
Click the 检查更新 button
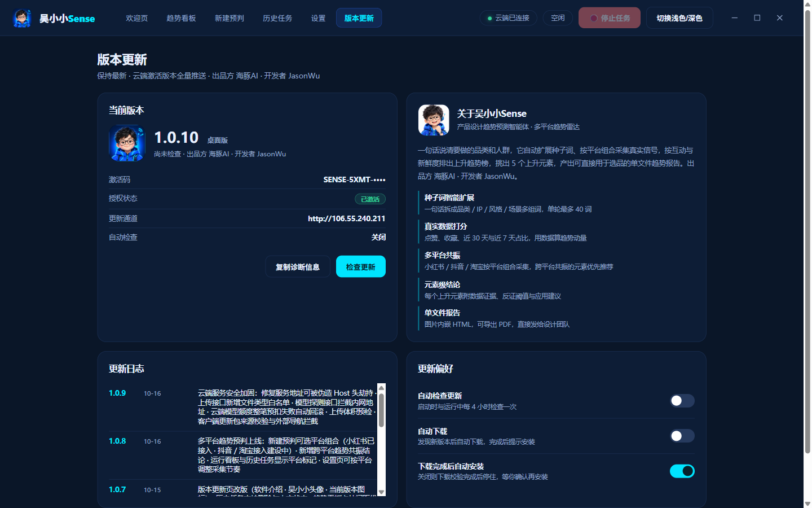pos(361,267)
